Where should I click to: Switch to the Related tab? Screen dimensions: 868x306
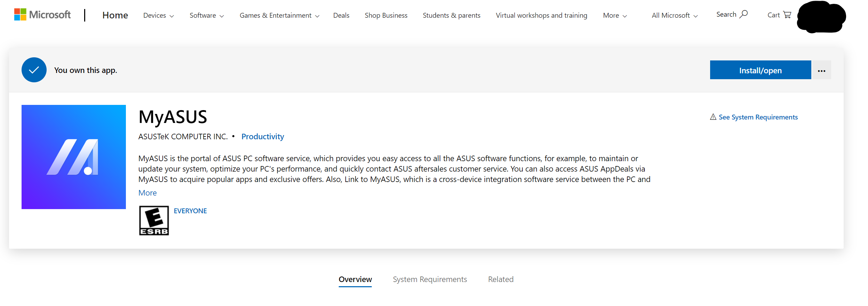501,280
